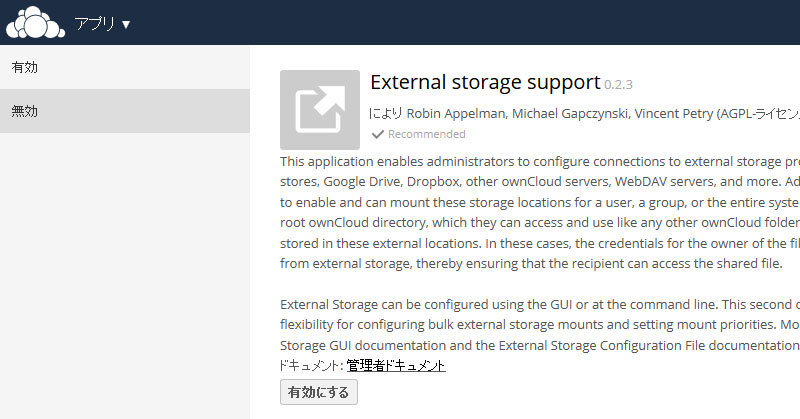
Task: Click author name Robin Appelman
Action: (x=456, y=113)
